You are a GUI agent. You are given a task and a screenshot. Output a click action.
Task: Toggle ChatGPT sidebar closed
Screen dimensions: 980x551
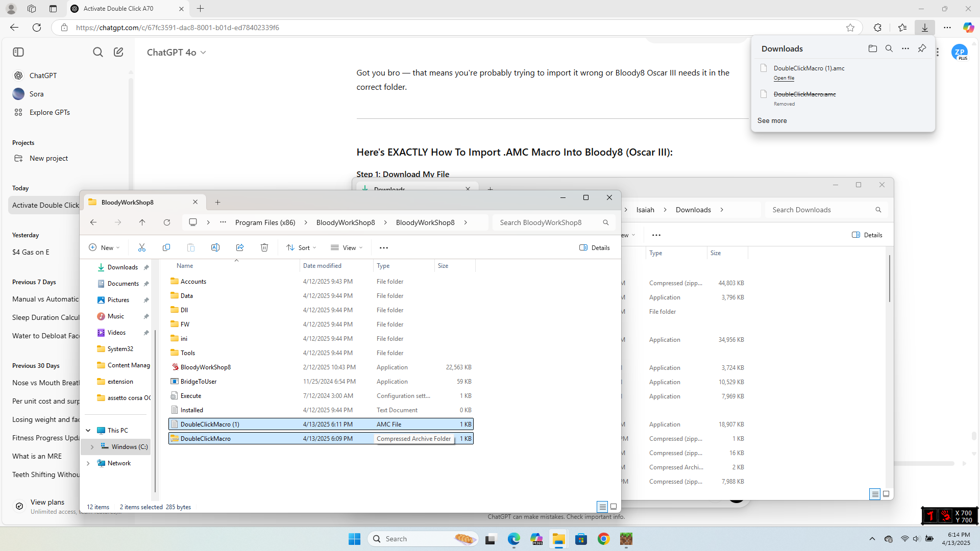click(18, 52)
